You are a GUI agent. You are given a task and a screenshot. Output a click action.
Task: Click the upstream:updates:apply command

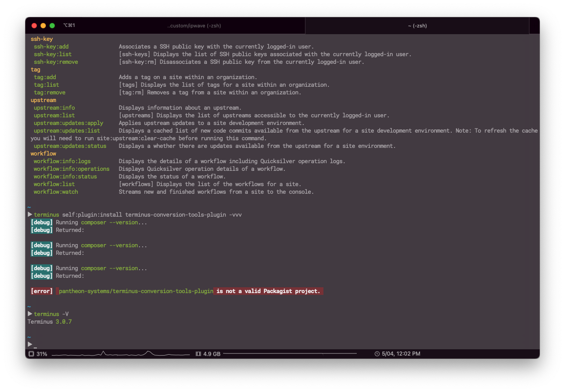[x=68, y=123]
